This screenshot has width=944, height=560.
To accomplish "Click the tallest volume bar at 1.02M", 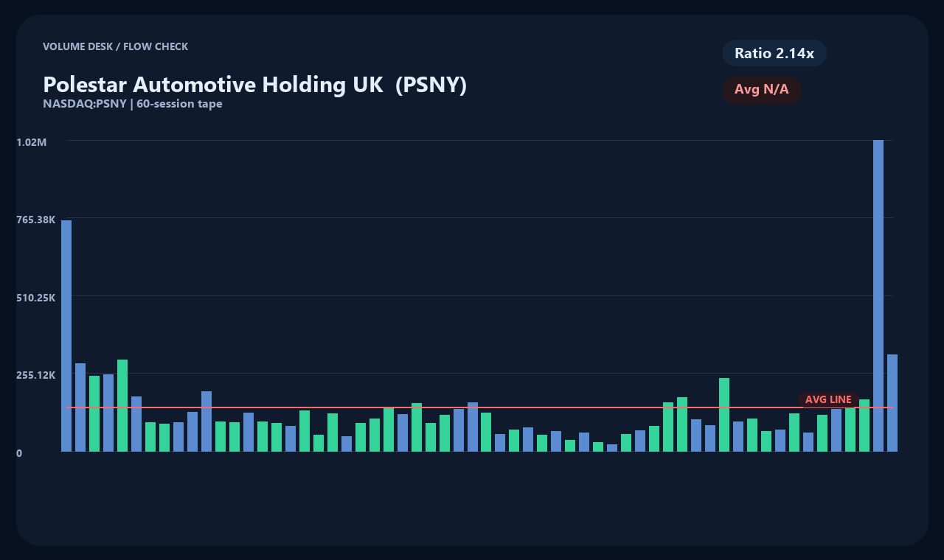I will [878, 295].
